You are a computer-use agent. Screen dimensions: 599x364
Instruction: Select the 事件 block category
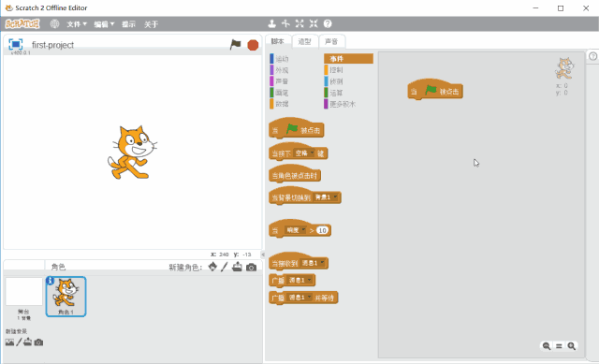pos(348,58)
